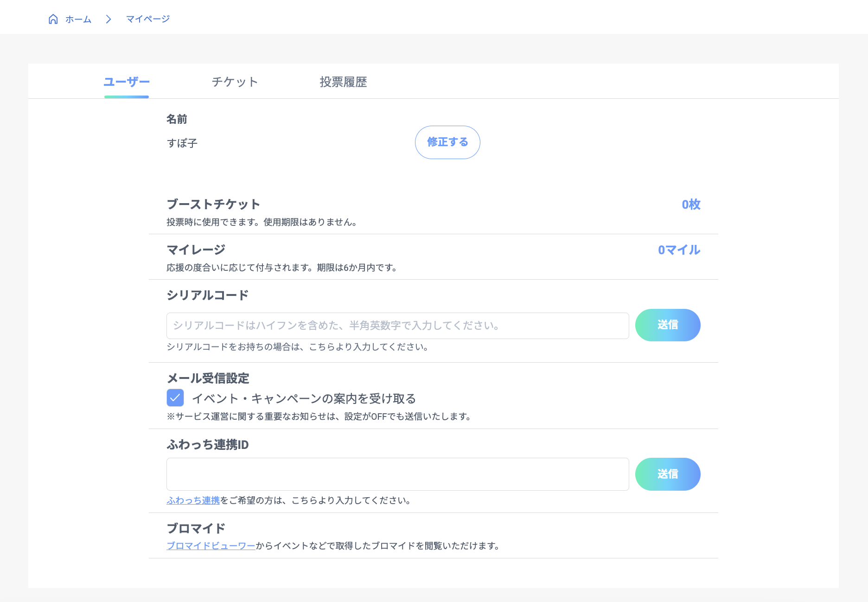Click マイページ in the breadcrumb

click(x=147, y=19)
